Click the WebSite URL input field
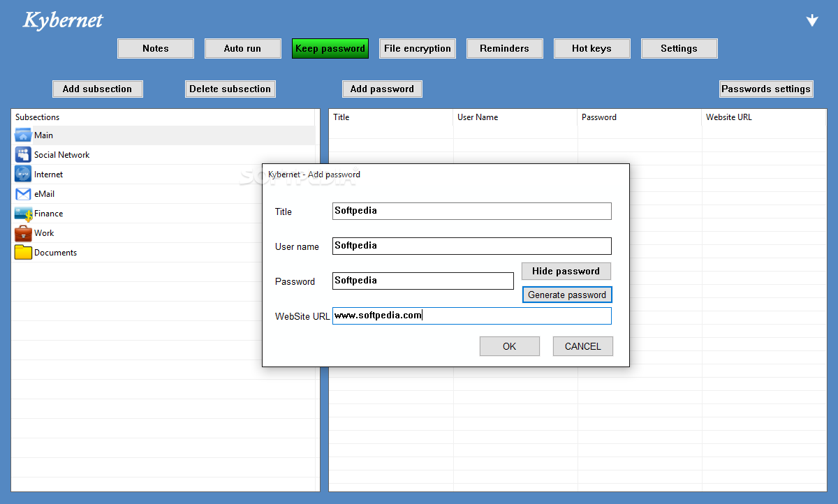The width and height of the screenshot is (838, 504). click(472, 316)
